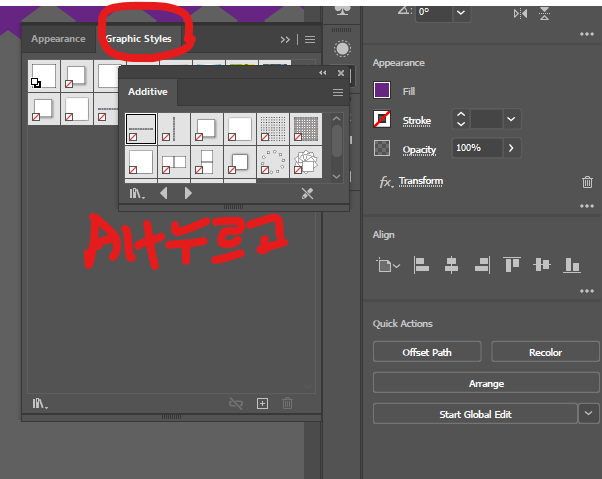The height and width of the screenshot is (479, 602).
Task: Delete the Transform effect trash icon
Action: [x=587, y=182]
